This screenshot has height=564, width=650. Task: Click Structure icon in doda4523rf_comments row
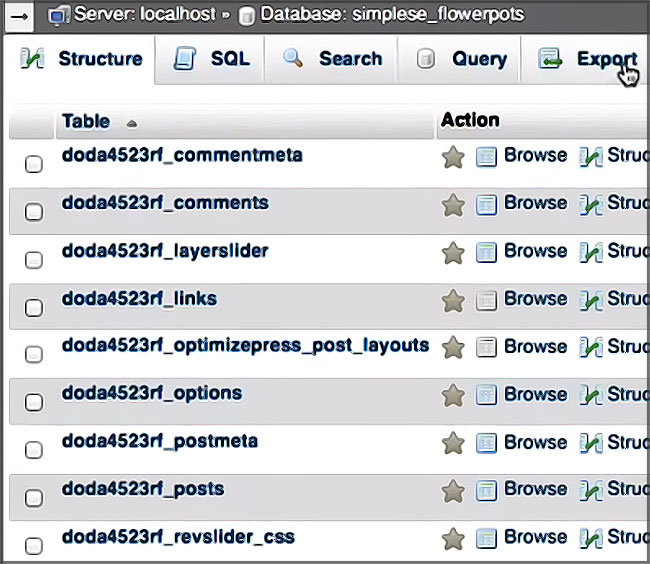click(591, 205)
